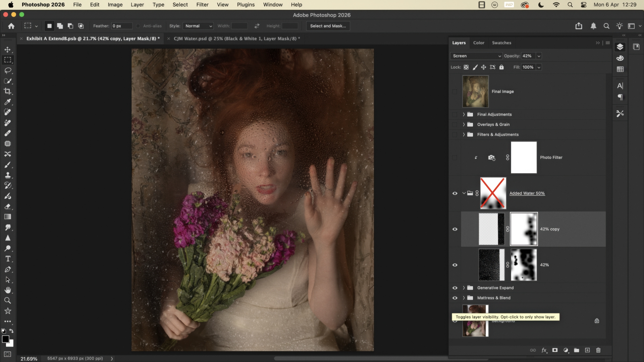This screenshot has height=362, width=644.
Task: Switch to the Swatches panel tab
Action: click(501, 43)
